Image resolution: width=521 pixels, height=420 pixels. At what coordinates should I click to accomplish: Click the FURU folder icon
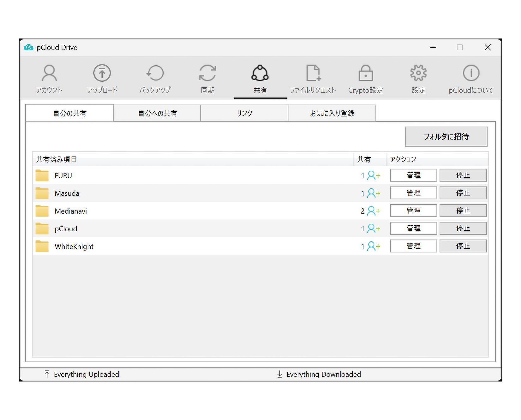click(x=42, y=175)
